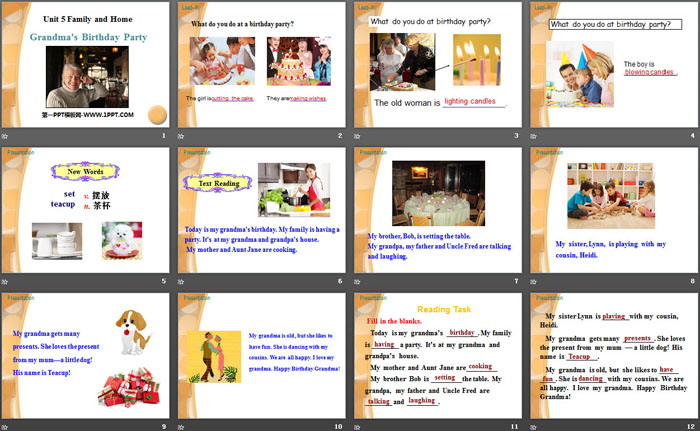
Task: Click the animation star icon under slide 4
Action: click(533, 136)
